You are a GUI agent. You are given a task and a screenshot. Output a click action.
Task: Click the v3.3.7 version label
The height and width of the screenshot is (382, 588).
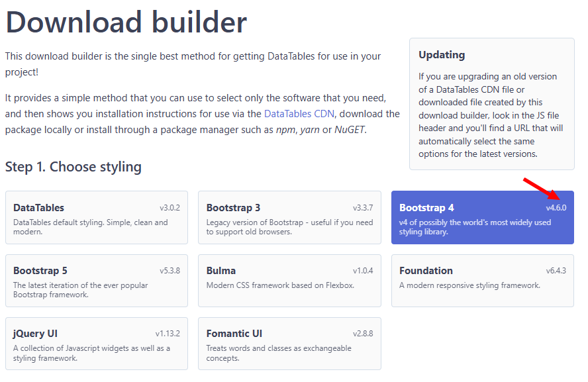tap(363, 208)
